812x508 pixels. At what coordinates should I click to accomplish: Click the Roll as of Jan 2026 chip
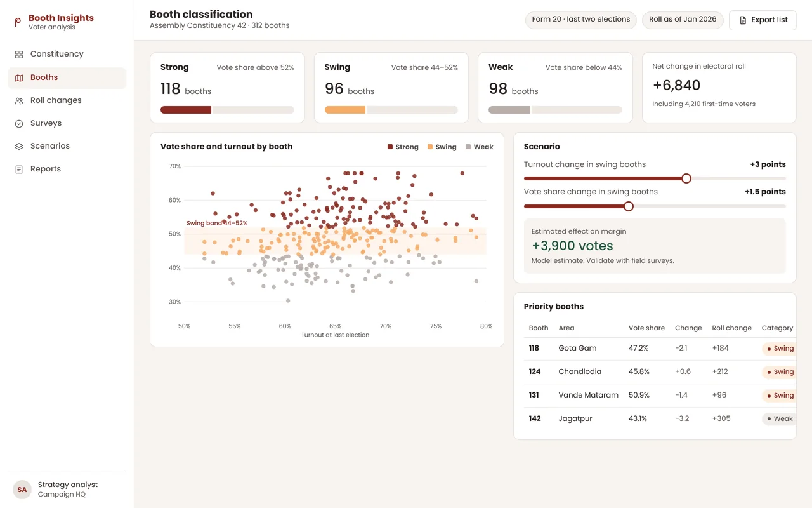pos(683,20)
